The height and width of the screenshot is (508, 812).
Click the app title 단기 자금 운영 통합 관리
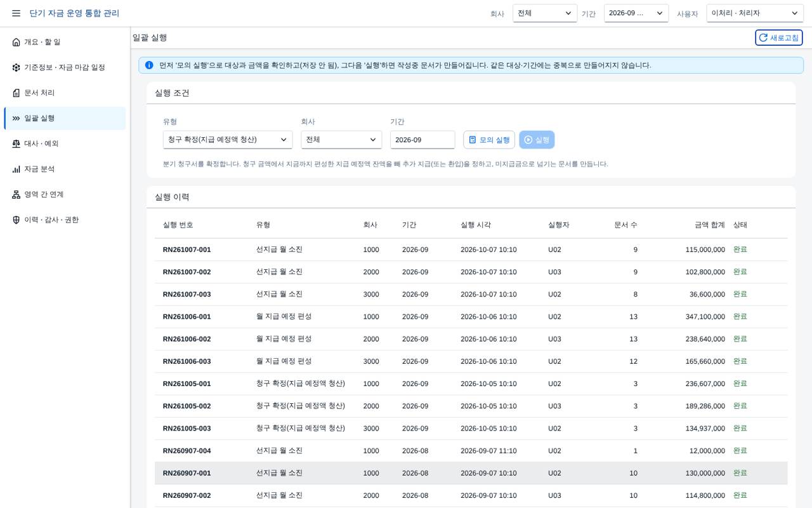tap(74, 13)
